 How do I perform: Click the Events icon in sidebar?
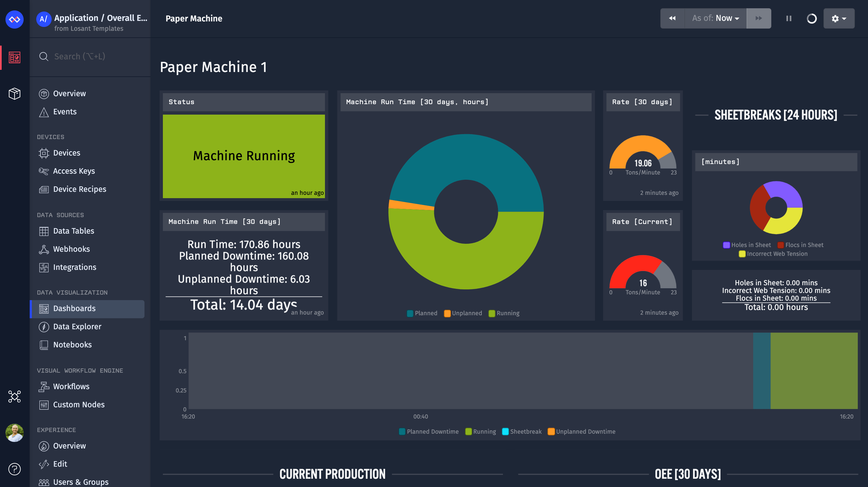44,112
